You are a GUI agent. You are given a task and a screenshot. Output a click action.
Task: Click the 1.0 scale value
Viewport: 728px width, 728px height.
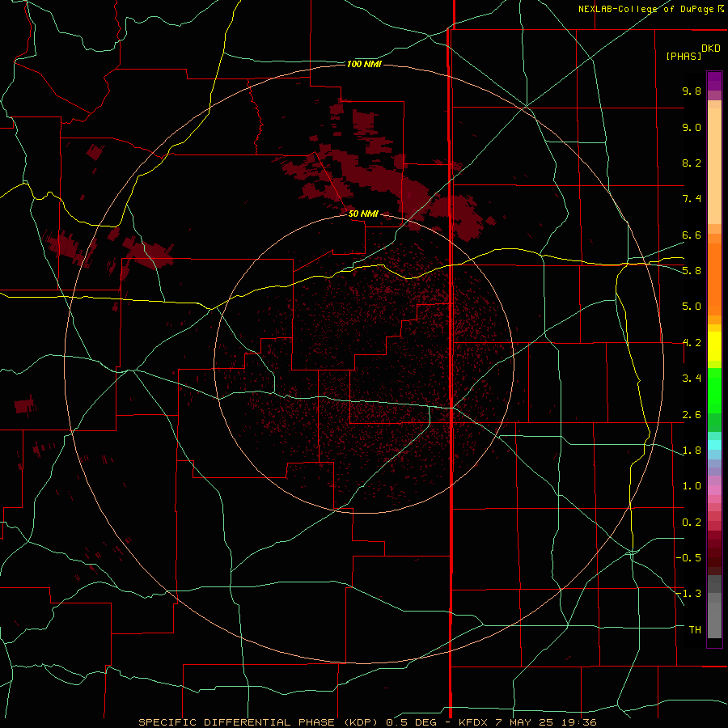click(692, 486)
